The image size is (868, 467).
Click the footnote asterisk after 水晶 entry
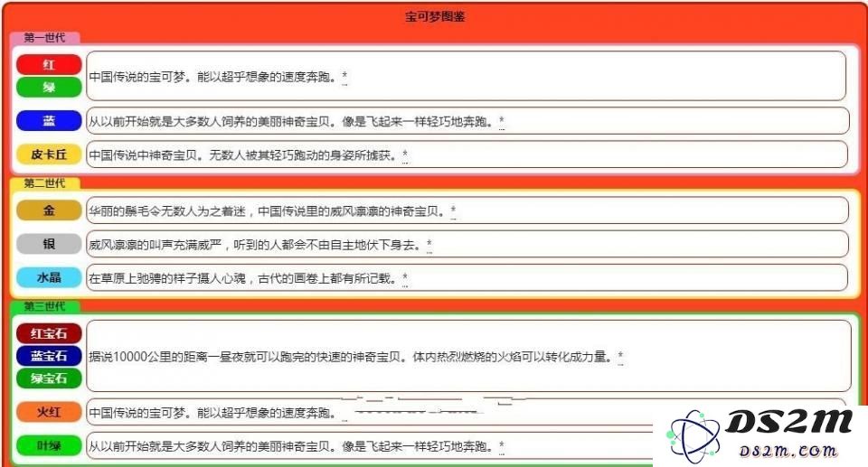pyautogui.click(x=405, y=277)
